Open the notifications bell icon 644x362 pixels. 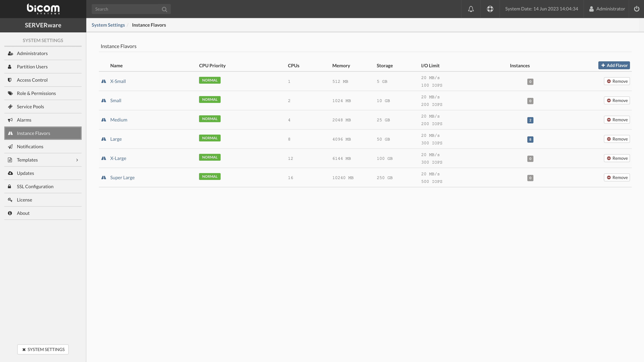pyautogui.click(x=471, y=9)
